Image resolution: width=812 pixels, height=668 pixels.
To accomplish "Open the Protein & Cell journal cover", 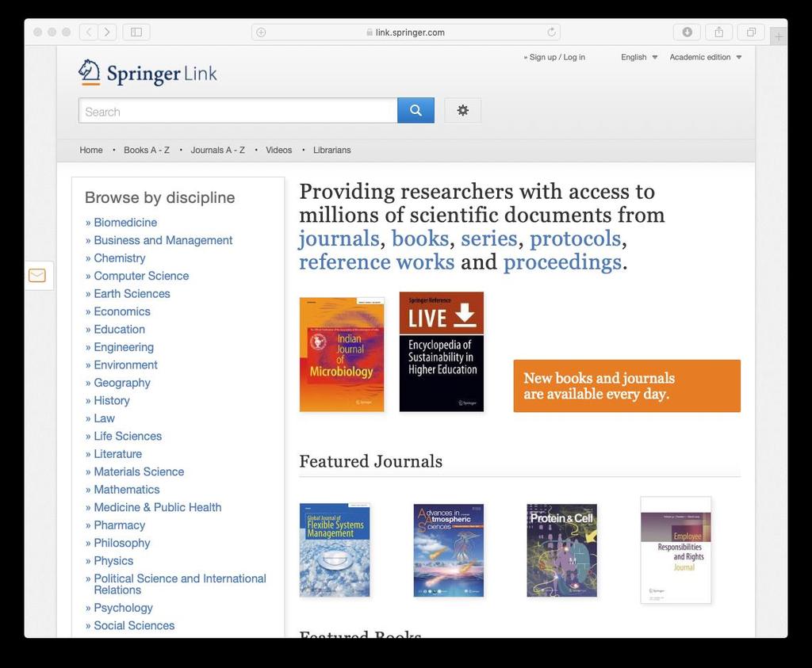I will coord(562,550).
